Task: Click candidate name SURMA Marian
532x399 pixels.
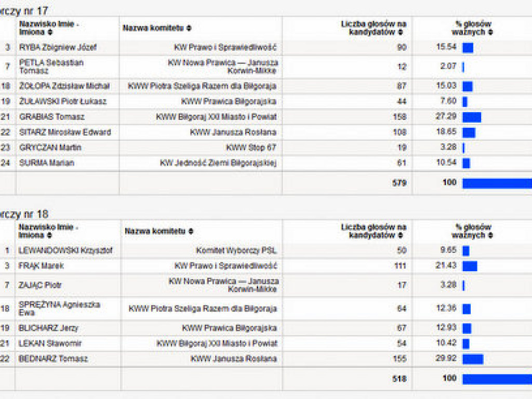Action: pyautogui.click(x=47, y=163)
